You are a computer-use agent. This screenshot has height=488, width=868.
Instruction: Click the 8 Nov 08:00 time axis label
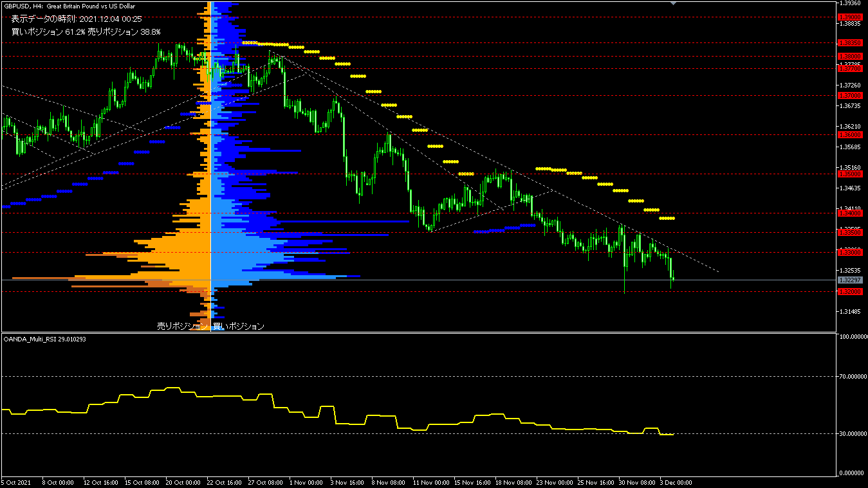pos(388,482)
